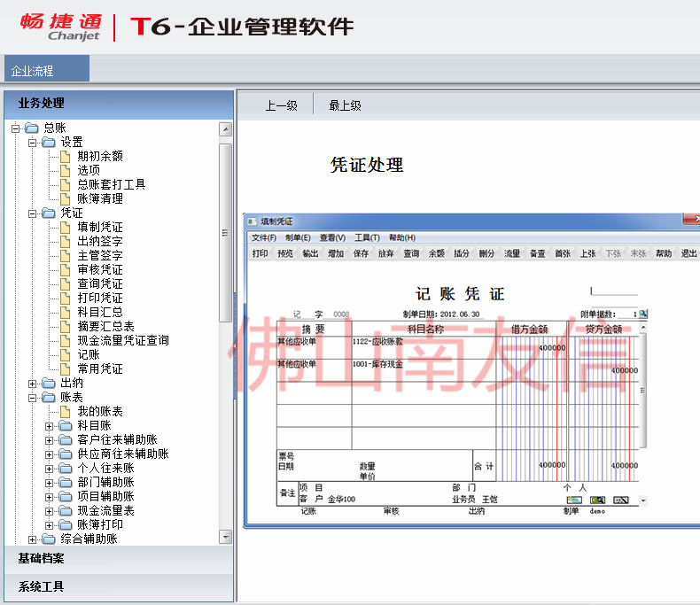Save voucher with 保存 button
Viewport: 700px width, 605px height.
(361, 253)
